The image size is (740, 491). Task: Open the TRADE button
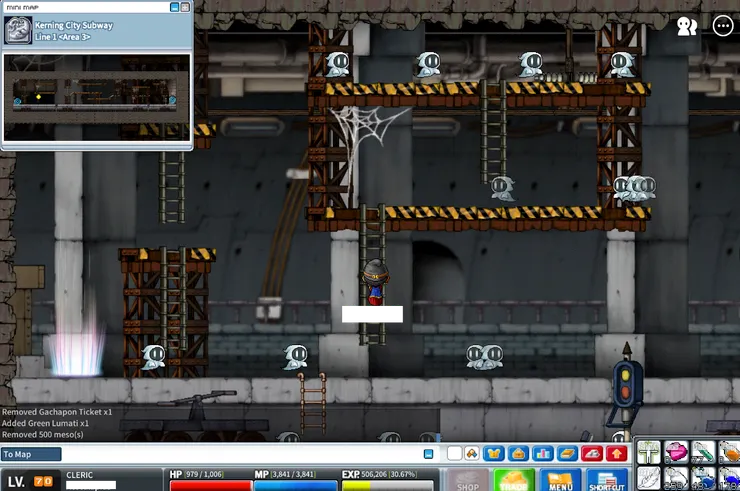513,480
